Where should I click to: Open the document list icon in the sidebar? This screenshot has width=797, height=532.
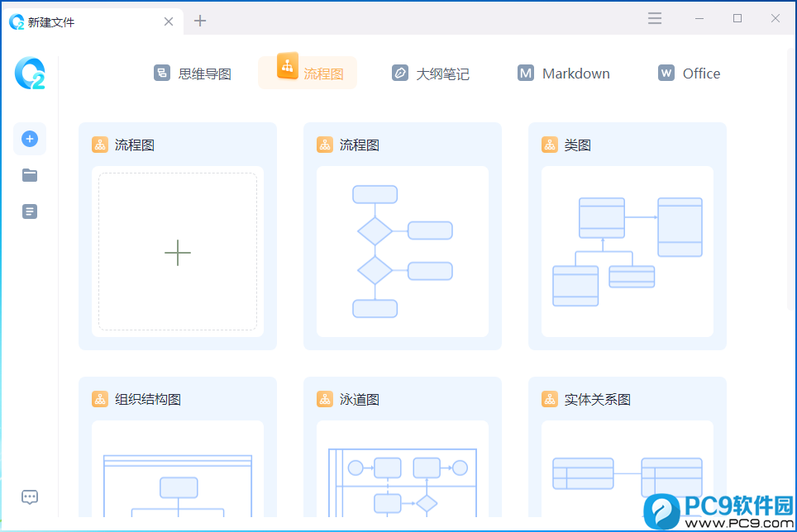[30, 211]
